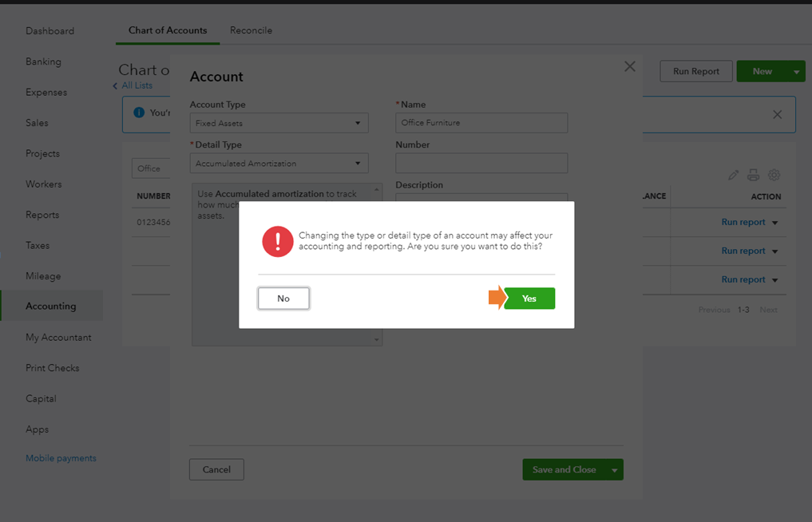
Task: Click Run report in the 0123456 row
Action: coord(743,222)
